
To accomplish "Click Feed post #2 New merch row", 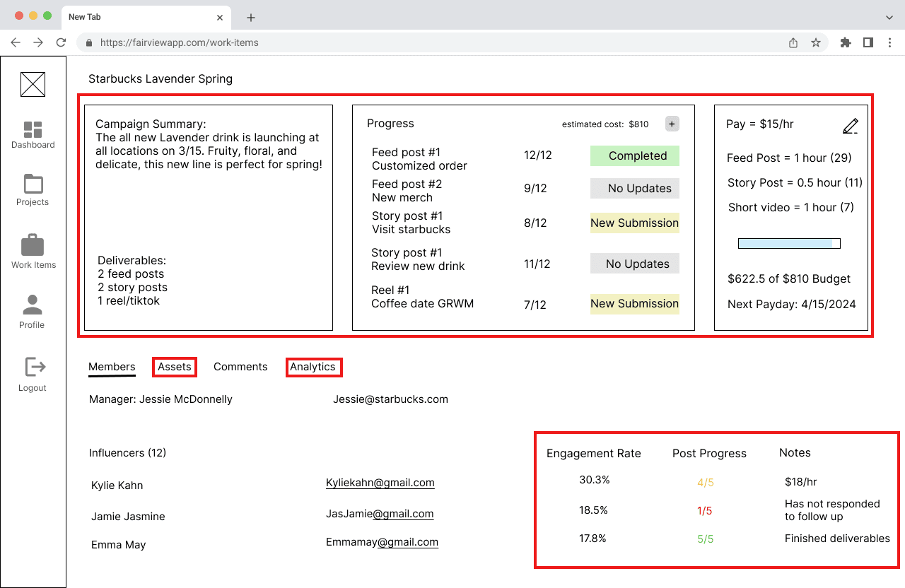I will [407, 191].
